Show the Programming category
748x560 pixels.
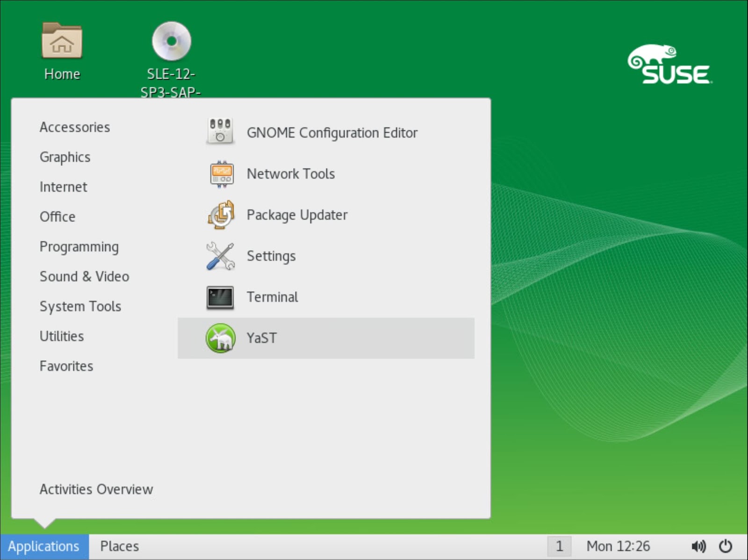click(79, 247)
